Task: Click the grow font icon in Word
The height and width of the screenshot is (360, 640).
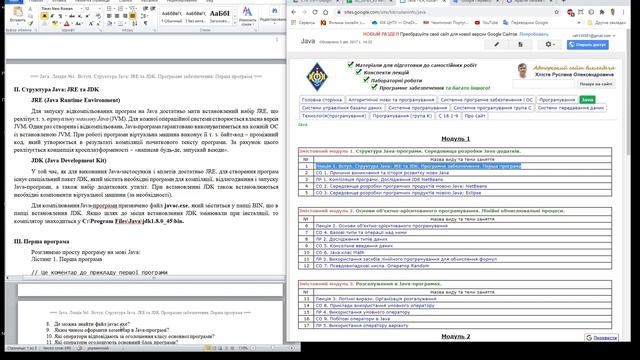Action: [91, 23]
